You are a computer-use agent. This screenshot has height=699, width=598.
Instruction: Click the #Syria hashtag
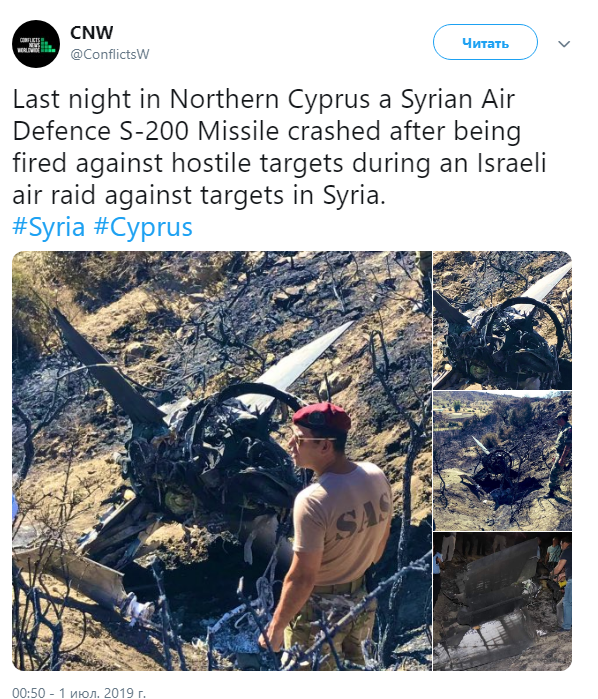pyautogui.click(x=49, y=227)
